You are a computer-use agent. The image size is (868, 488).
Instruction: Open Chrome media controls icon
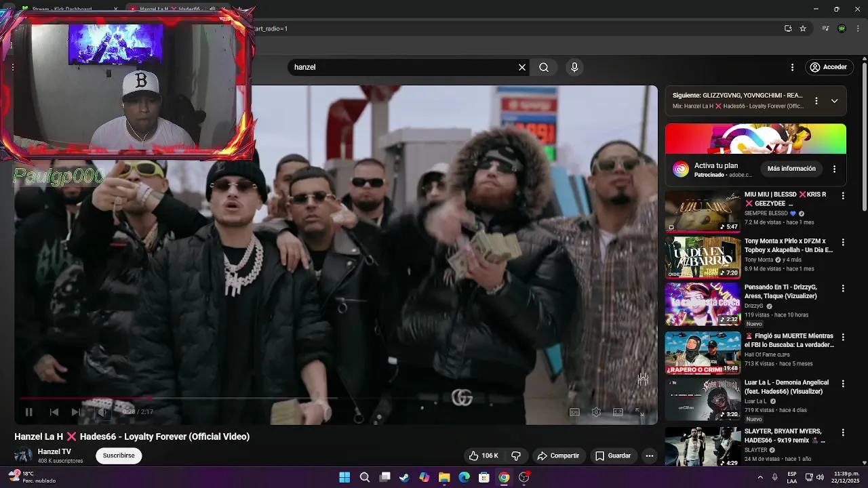coord(825,28)
